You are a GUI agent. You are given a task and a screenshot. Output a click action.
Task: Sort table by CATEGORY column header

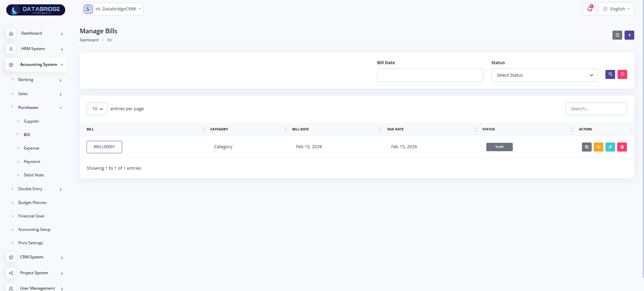248,129
